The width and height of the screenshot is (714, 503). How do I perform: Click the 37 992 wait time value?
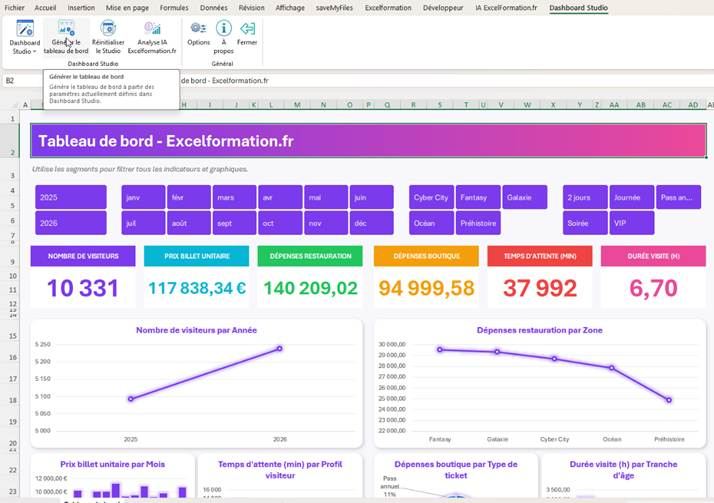[x=540, y=288]
